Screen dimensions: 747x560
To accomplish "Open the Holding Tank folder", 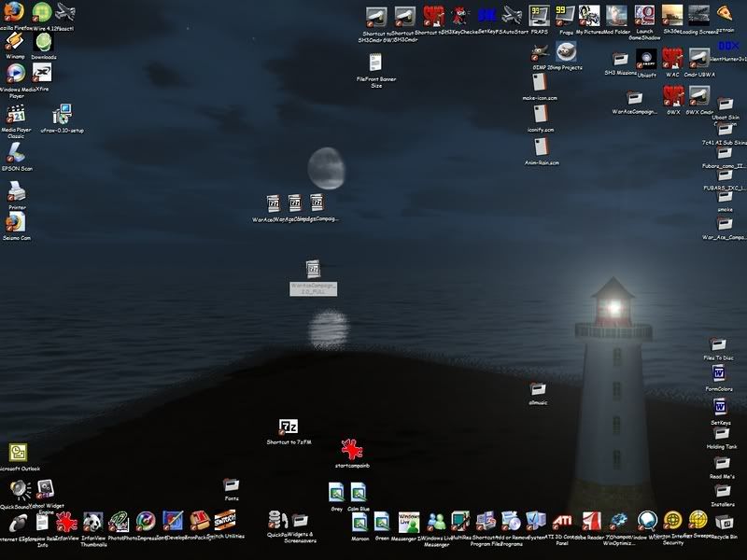I will (x=721, y=433).
